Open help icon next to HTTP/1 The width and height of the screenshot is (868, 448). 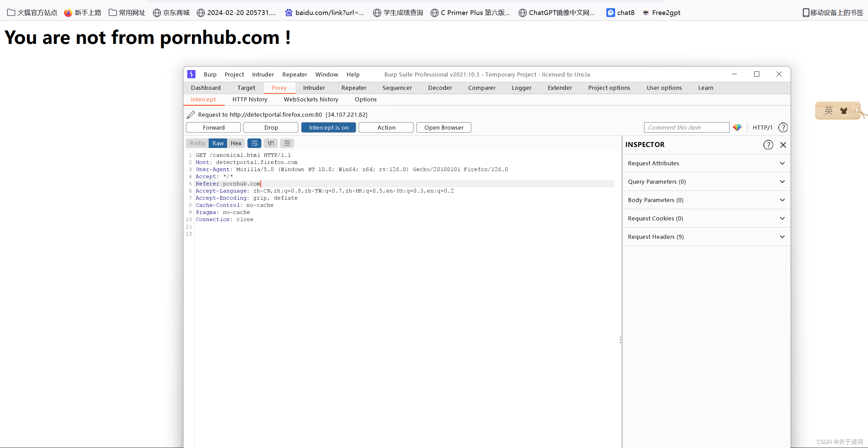click(783, 128)
